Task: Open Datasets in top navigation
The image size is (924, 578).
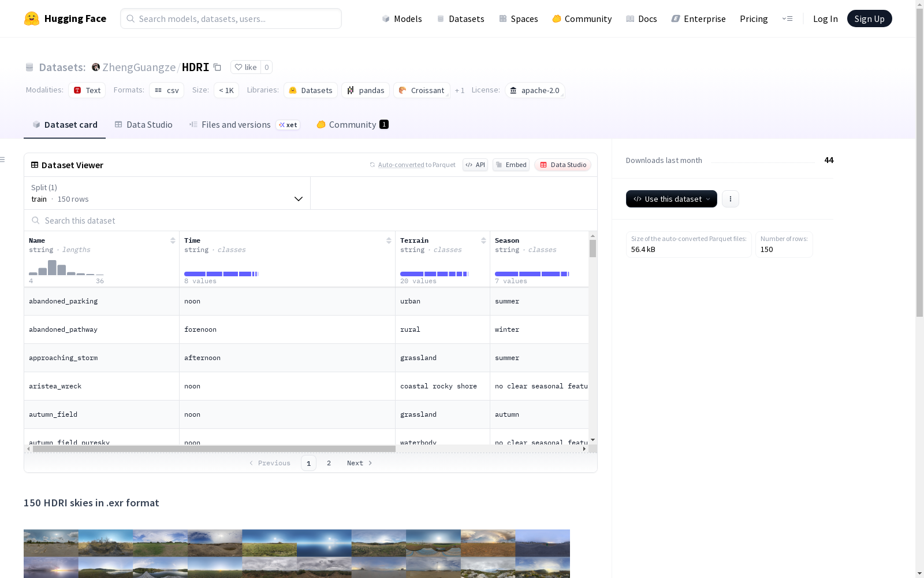Action: click(x=460, y=18)
